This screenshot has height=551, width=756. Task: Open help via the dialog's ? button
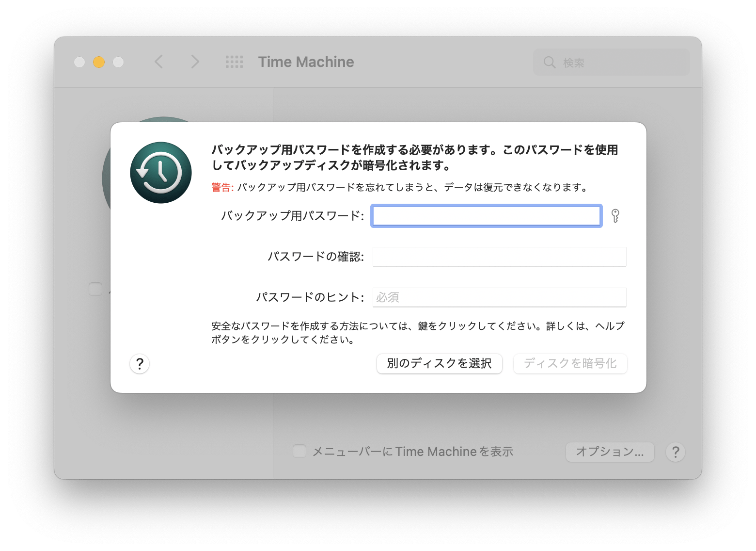point(140,364)
